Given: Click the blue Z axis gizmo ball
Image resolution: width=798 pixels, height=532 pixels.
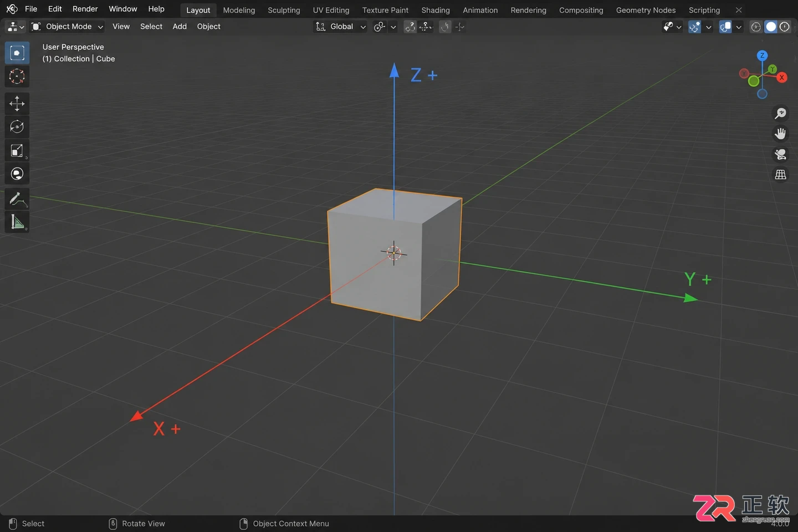Looking at the screenshot, I should (762, 55).
